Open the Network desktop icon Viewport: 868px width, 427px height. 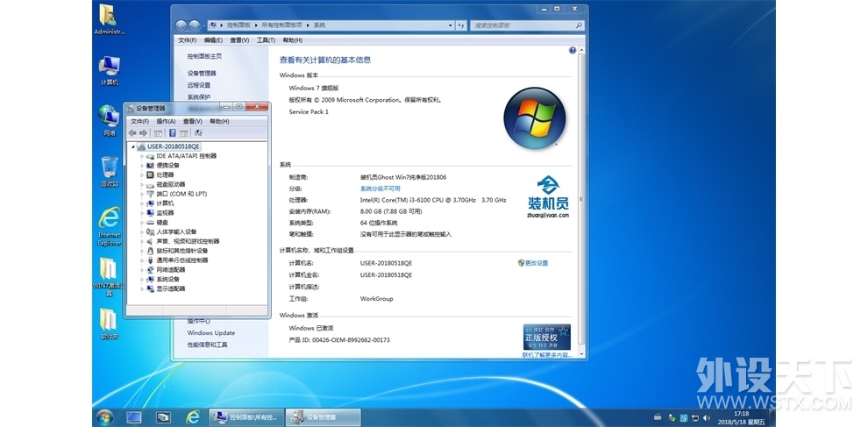click(109, 121)
